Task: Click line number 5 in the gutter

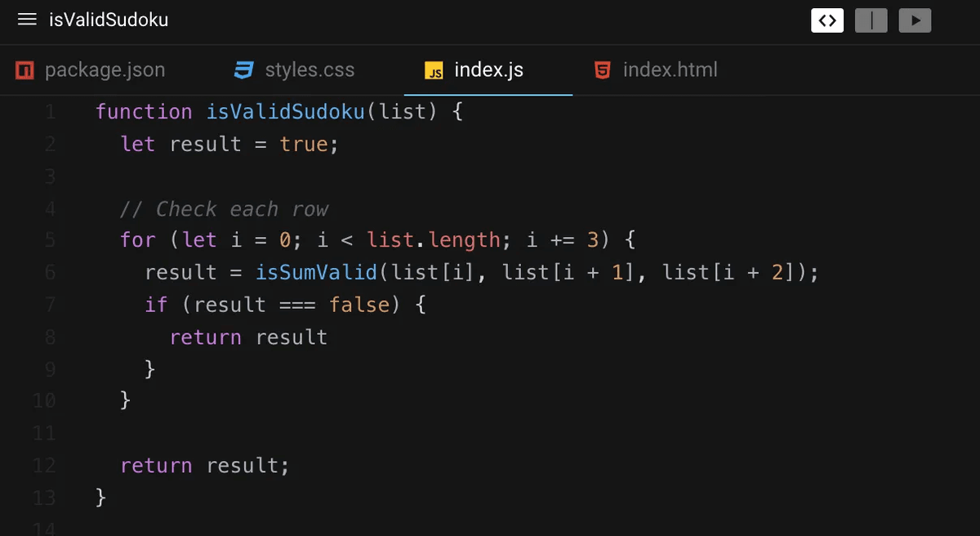Action: [x=49, y=240]
